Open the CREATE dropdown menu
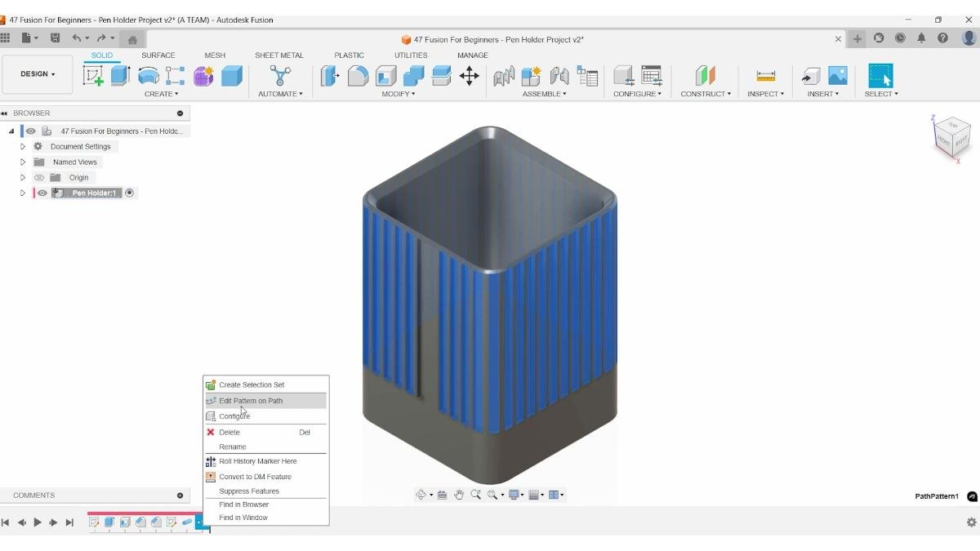980x551 pixels. pos(161,94)
